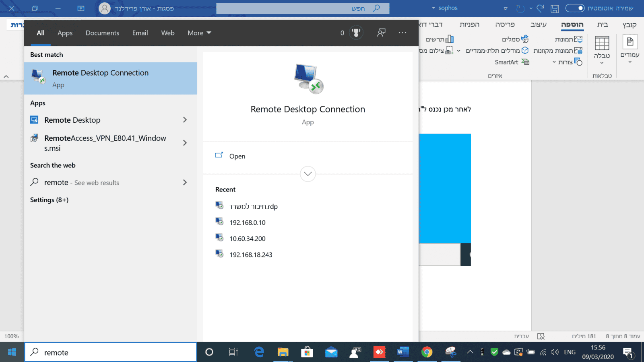This screenshot has height=362, width=644.
Task: Open Word's References (הפניות) ribbon tab
Action: (x=469, y=25)
